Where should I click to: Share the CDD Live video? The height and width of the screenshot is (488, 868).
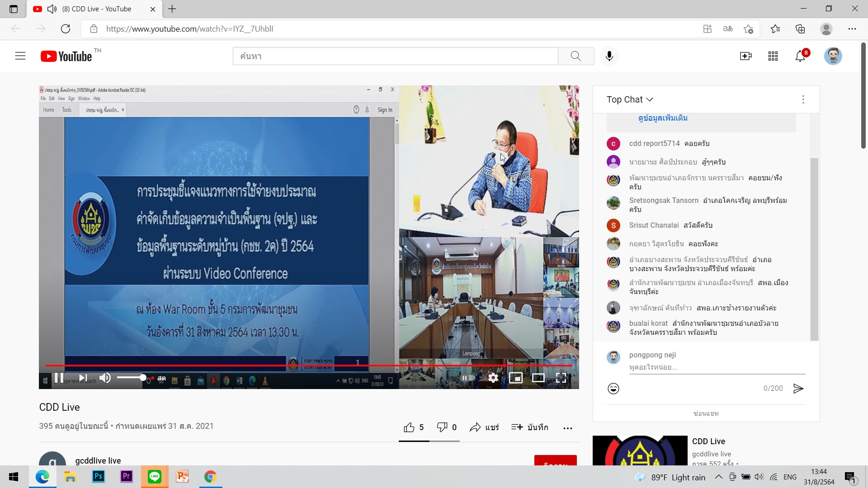pos(484,427)
